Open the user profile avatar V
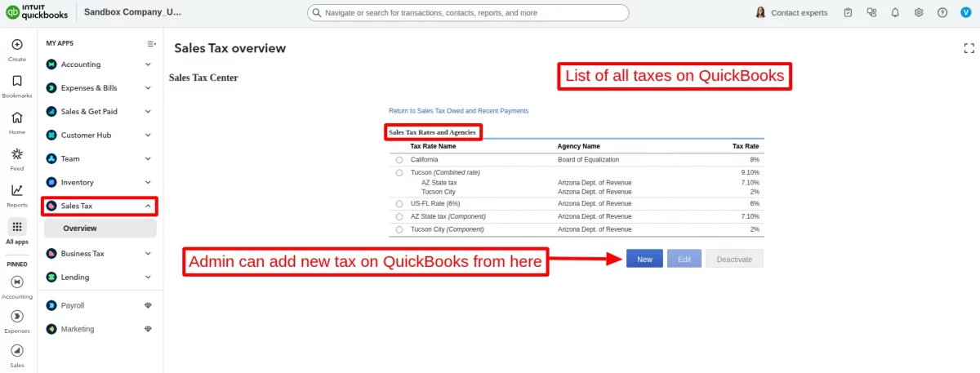The height and width of the screenshot is (373, 980). [965, 12]
